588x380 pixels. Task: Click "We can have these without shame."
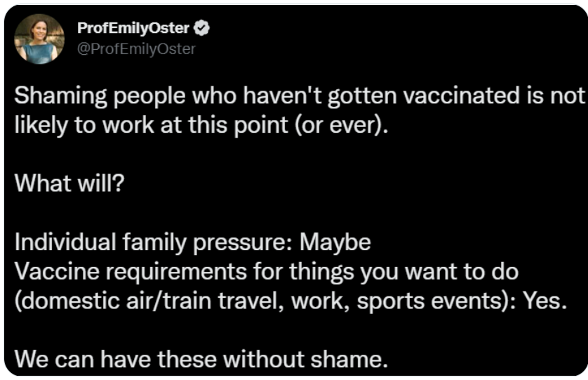click(x=201, y=360)
